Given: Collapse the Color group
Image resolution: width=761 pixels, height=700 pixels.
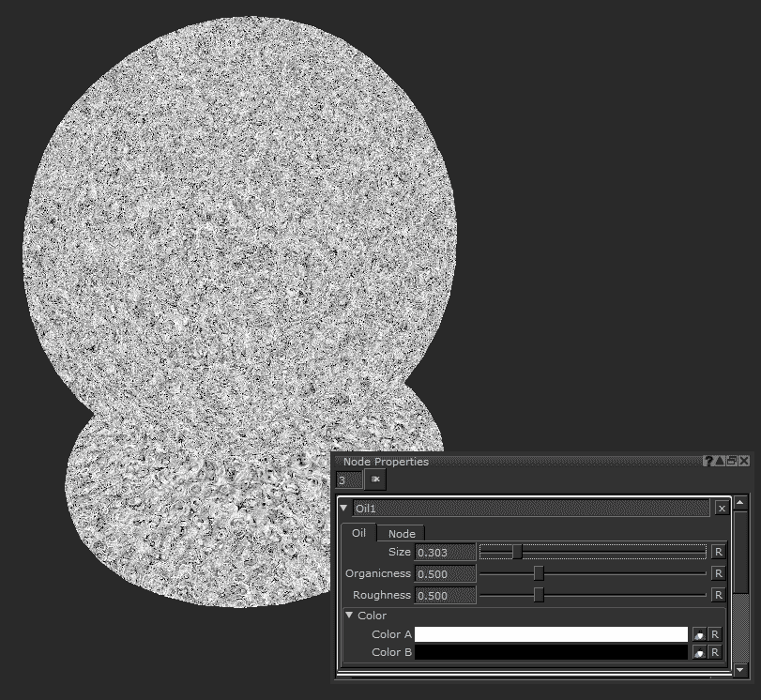Looking at the screenshot, I should click(x=349, y=616).
